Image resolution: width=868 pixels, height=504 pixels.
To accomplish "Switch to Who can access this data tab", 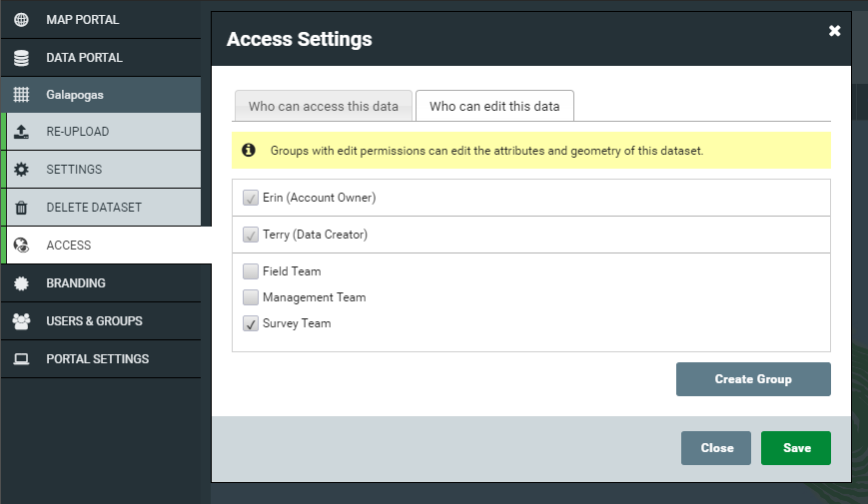I will tap(324, 106).
